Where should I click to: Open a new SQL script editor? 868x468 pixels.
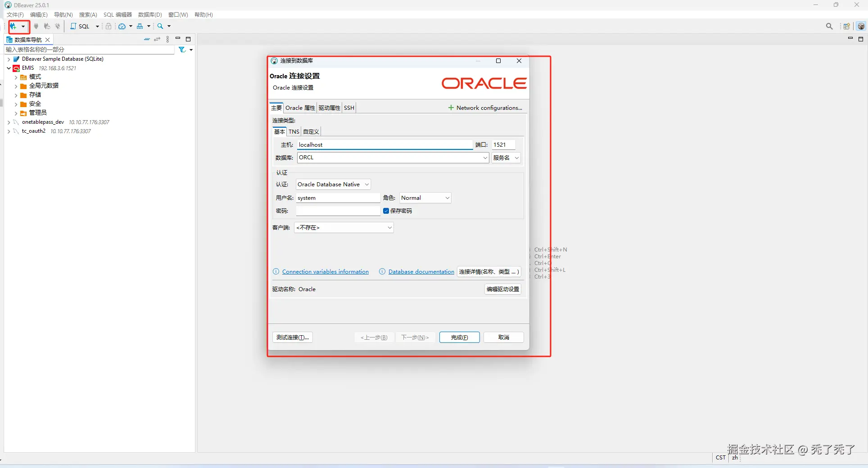(x=80, y=27)
